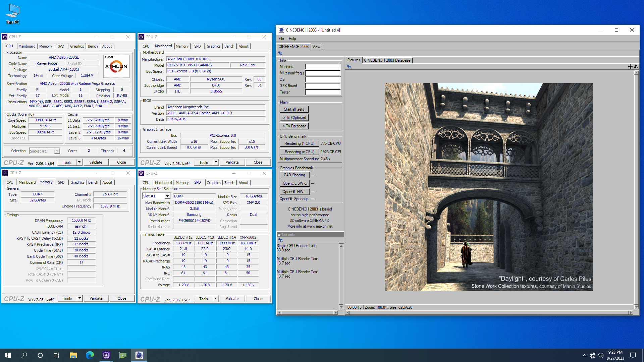Expand Tools dropdown arrow in CPU-Z Mainboard window
The image size is (644, 362).
point(216,162)
